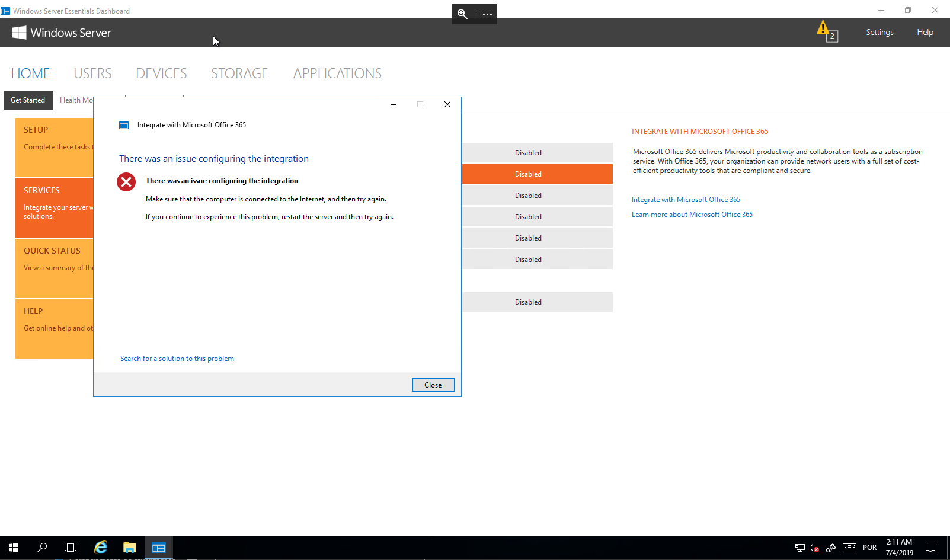Open the ellipsis more-options menu in the toolbar
This screenshot has height=560, width=950.
tap(487, 14)
